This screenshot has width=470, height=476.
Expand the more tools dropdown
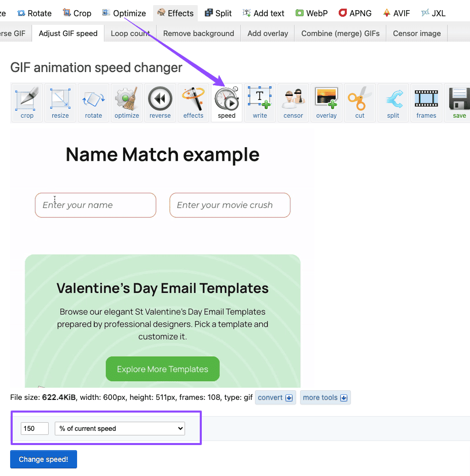coord(325,397)
